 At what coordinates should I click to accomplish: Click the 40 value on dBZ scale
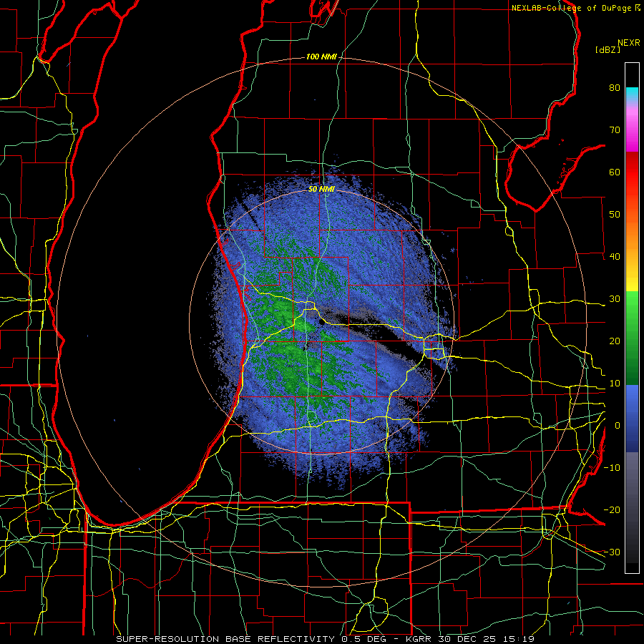615,257
